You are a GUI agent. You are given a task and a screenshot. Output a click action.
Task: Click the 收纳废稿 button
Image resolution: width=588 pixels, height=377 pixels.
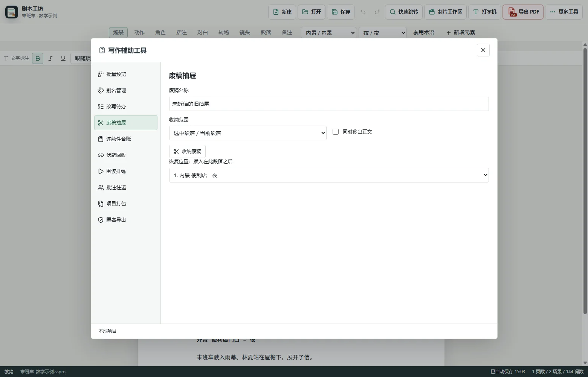[187, 151]
